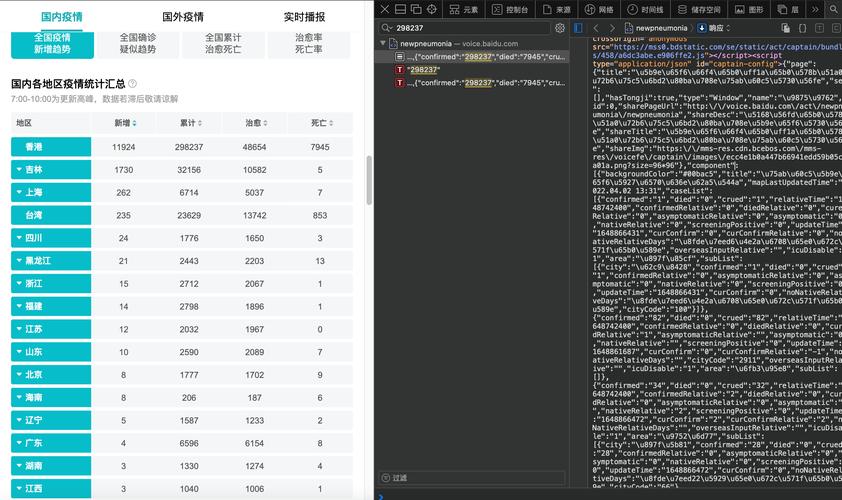Expand the 北京 region row

pyautogui.click(x=51, y=375)
